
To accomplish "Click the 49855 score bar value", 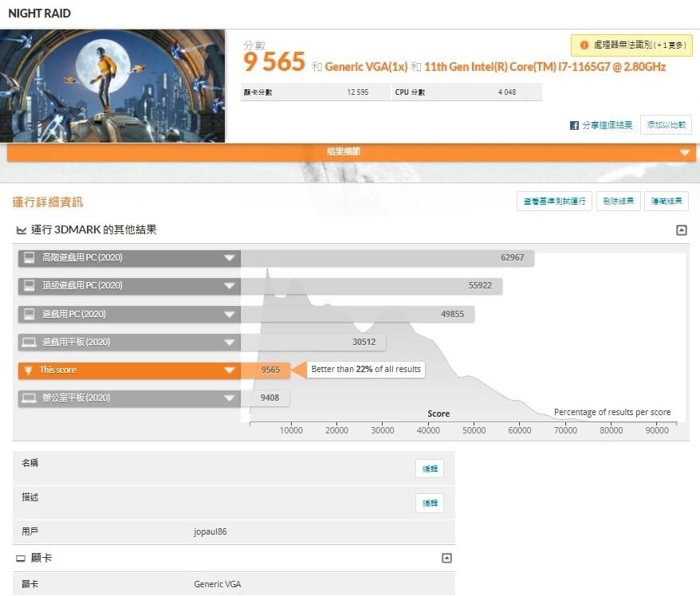I will point(452,315).
